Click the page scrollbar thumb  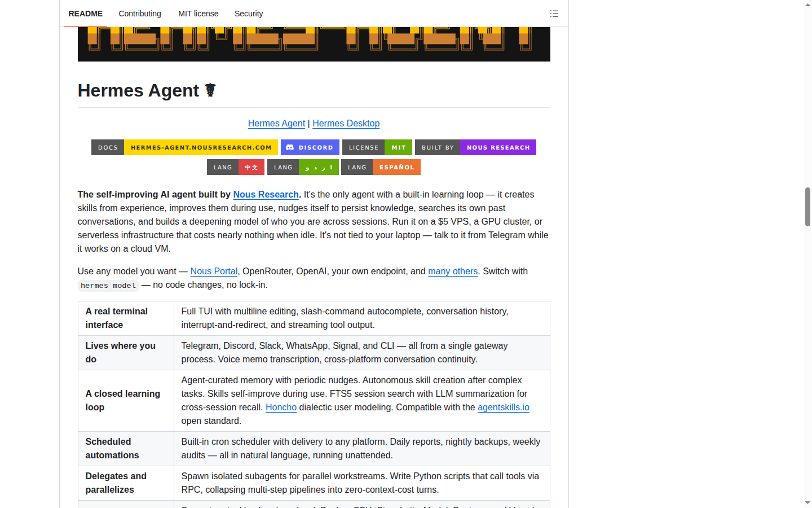point(807,207)
